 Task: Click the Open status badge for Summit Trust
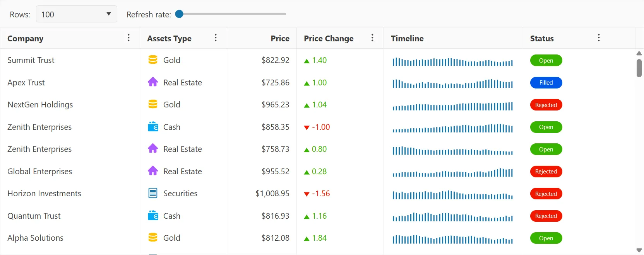[546, 61]
